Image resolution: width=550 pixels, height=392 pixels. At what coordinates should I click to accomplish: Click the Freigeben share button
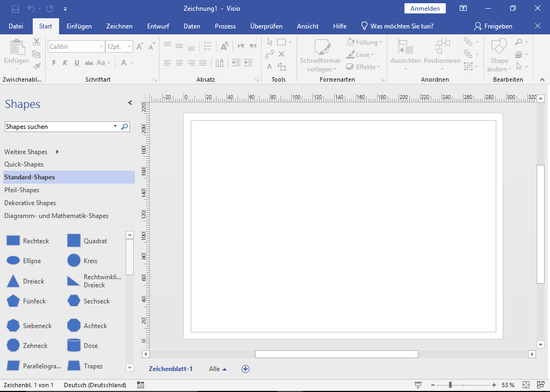[493, 26]
